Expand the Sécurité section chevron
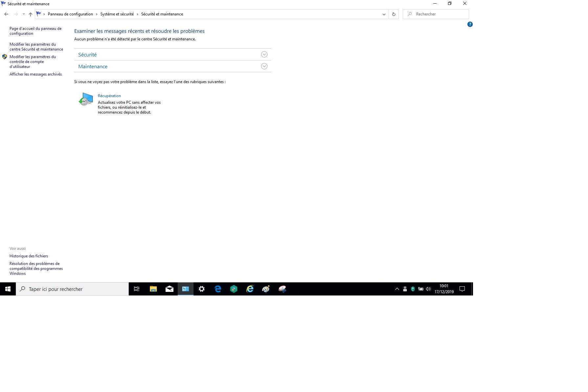 (x=264, y=54)
